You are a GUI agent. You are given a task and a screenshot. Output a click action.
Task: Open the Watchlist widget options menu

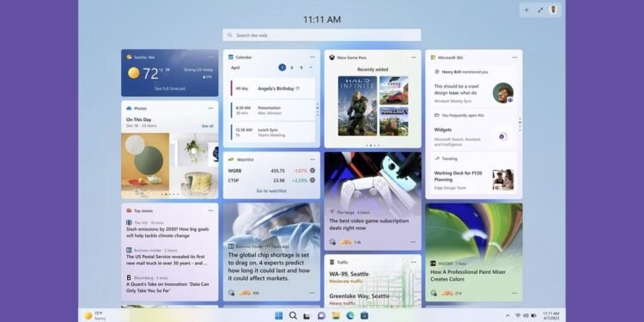click(313, 159)
